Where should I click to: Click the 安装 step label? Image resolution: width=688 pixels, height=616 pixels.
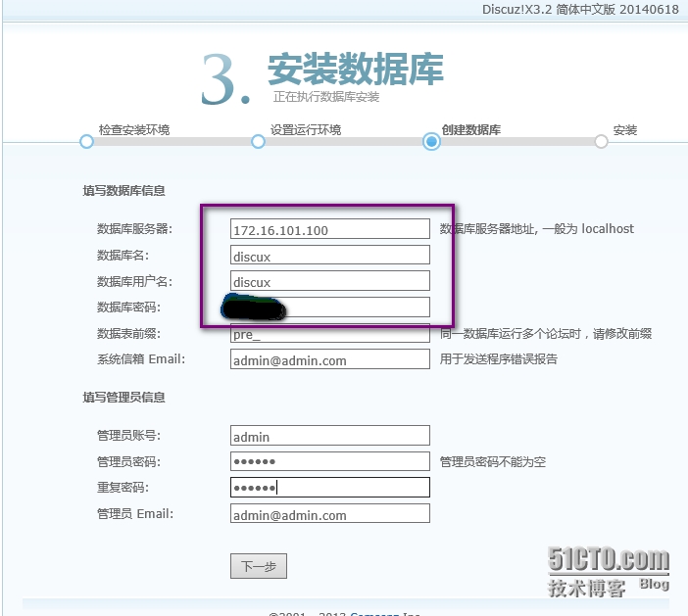click(x=625, y=130)
